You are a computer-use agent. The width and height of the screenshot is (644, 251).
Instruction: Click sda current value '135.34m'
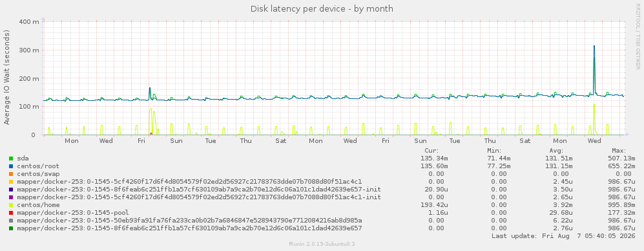click(x=434, y=158)
